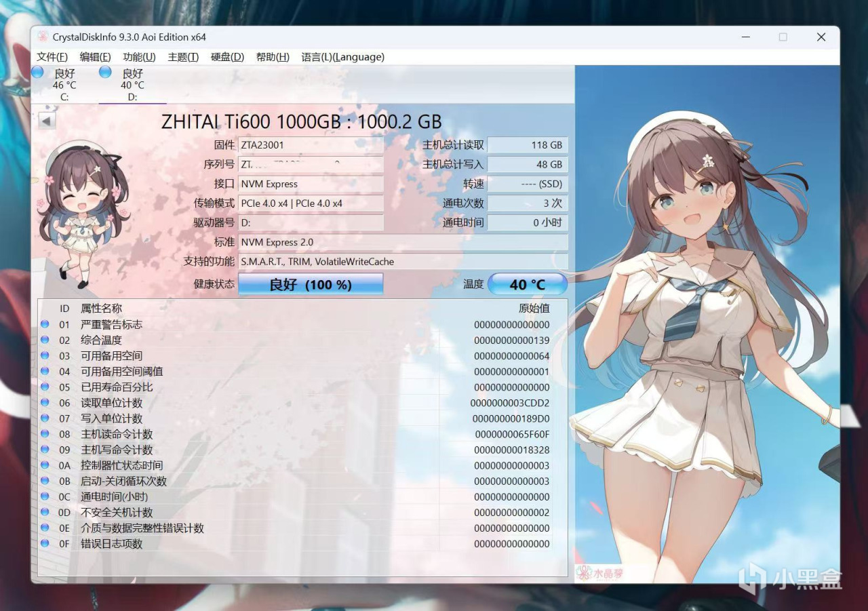The height and width of the screenshot is (611, 868).
Task: Maximize the CrystalDiskInfo window
Action: 783,37
